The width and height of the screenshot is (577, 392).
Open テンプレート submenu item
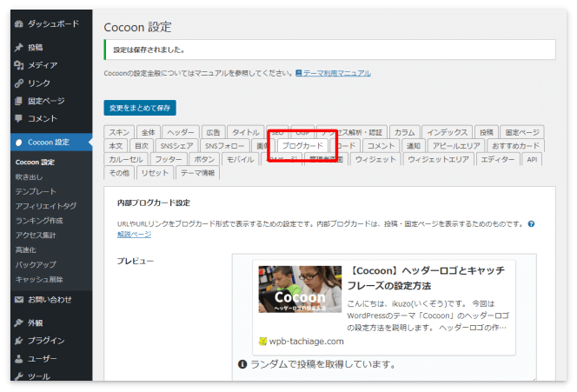(36, 191)
